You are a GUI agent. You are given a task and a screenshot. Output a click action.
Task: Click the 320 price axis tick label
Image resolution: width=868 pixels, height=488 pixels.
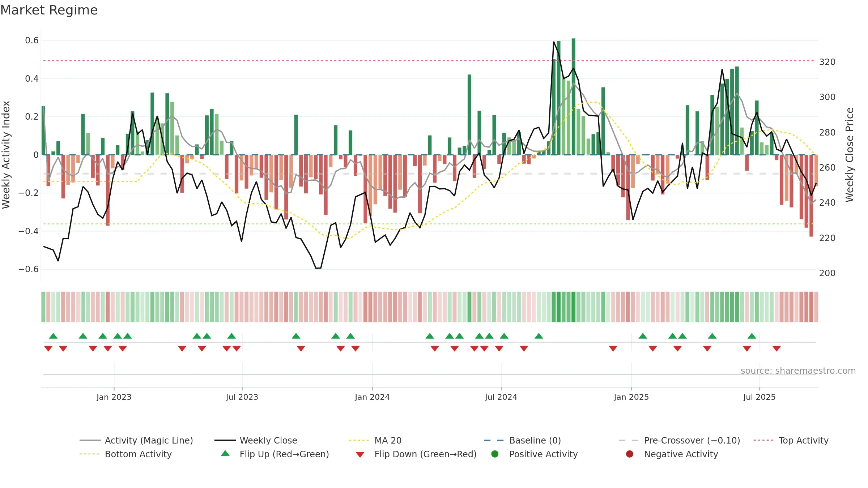point(827,62)
